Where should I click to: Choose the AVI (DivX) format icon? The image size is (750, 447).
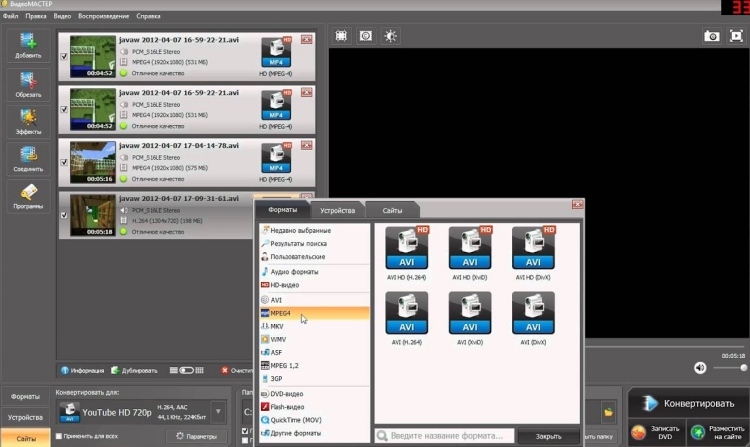point(533,313)
